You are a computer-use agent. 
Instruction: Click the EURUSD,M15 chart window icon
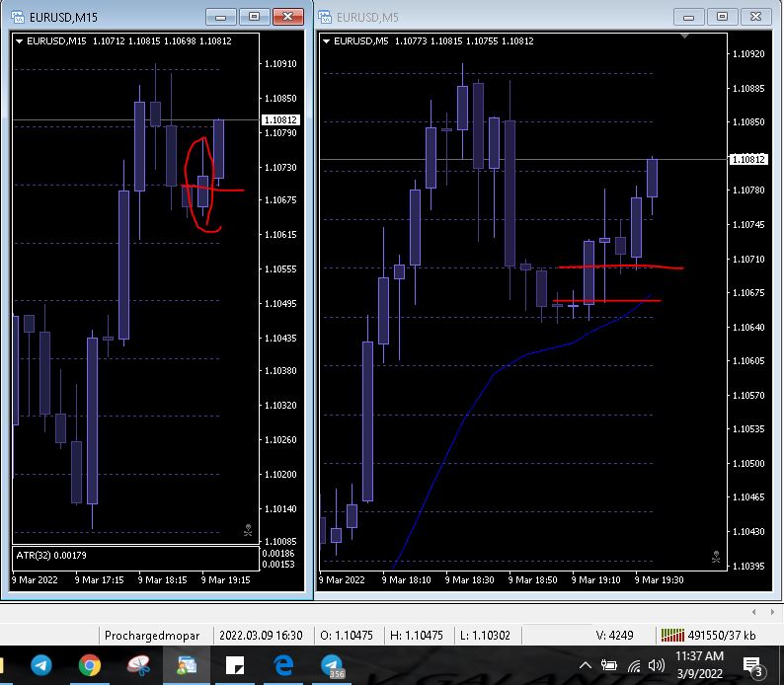click(18, 17)
